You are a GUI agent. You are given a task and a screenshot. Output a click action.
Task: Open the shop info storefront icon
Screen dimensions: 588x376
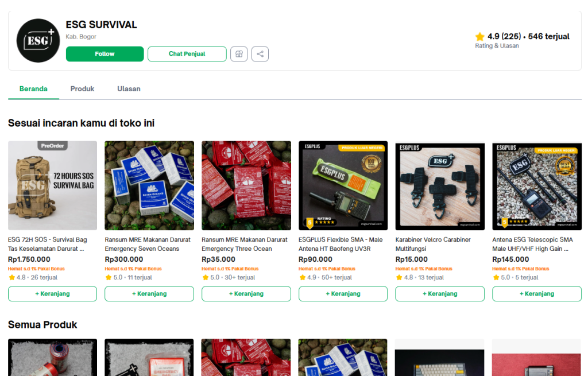click(x=239, y=54)
